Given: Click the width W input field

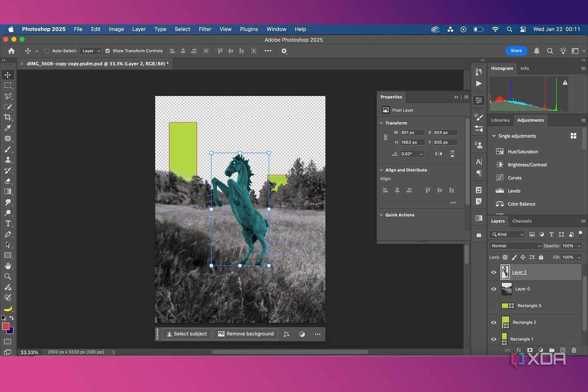Looking at the screenshot, I should pos(412,133).
